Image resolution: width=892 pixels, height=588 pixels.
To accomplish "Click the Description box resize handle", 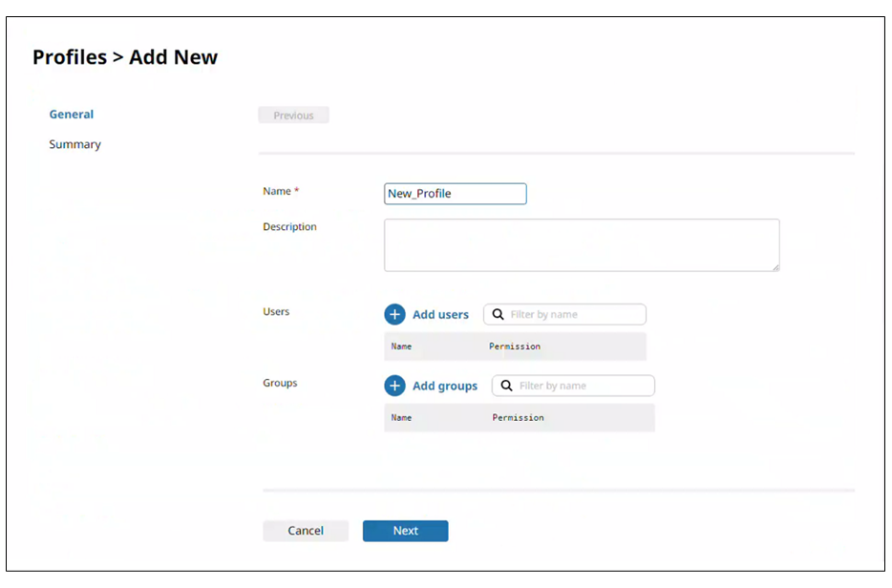I will click(775, 267).
